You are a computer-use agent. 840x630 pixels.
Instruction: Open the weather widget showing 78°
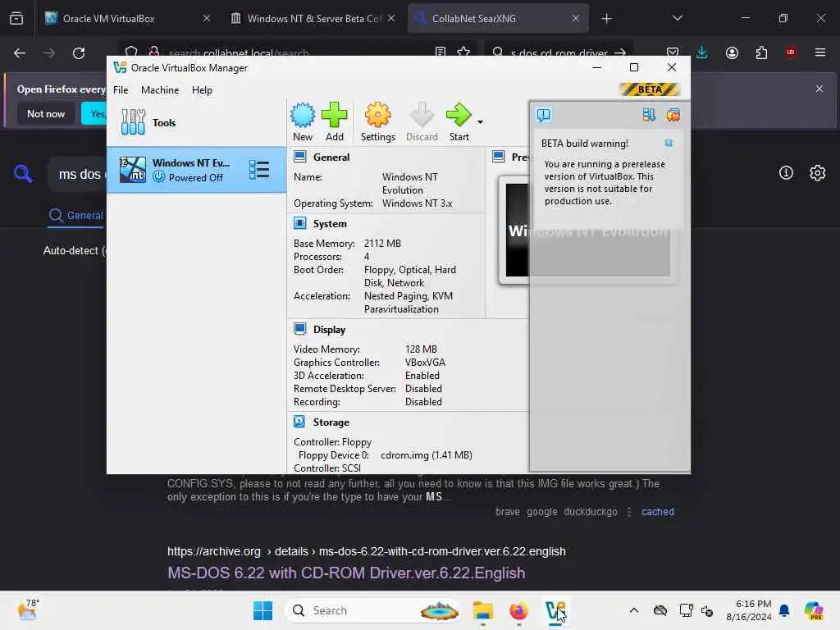pos(28,610)
